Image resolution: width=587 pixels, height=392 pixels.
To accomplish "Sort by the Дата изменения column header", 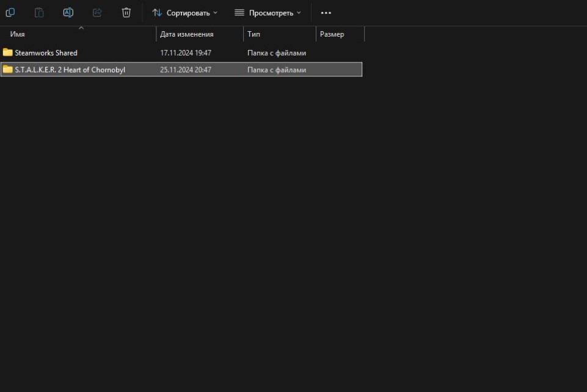I will pos(186,34).
